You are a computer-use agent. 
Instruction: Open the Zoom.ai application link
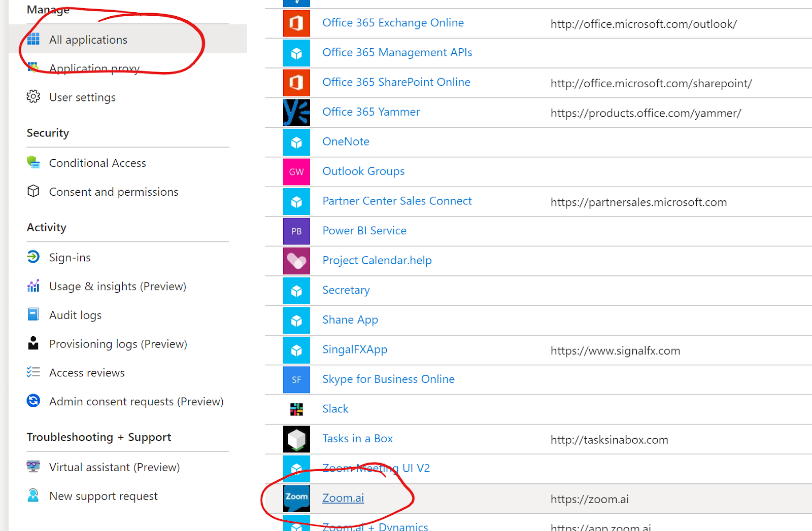343,498
